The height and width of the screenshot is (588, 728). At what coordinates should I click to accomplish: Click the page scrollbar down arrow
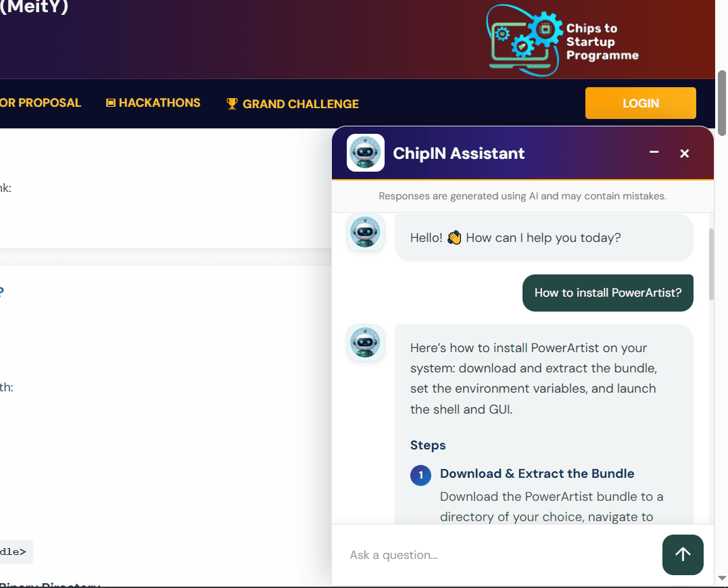tap(721, 579)
